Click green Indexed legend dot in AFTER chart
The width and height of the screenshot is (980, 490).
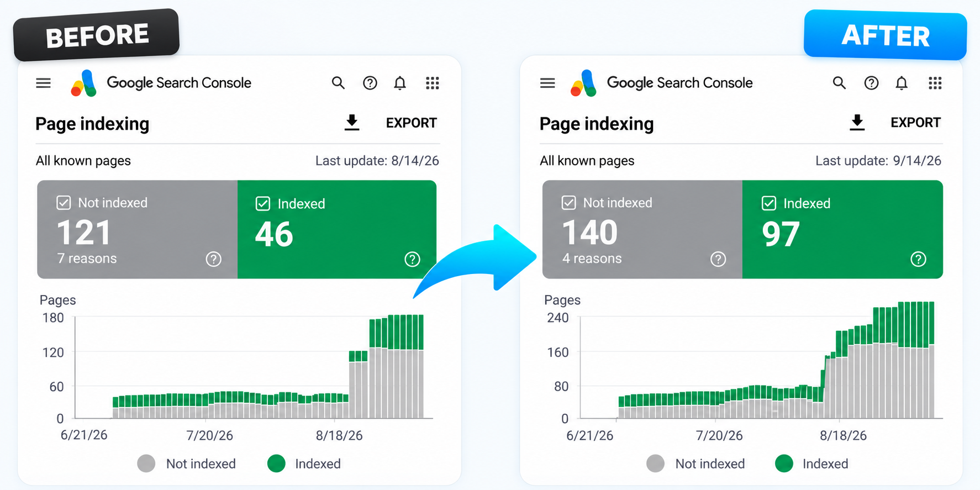point(784,463)
